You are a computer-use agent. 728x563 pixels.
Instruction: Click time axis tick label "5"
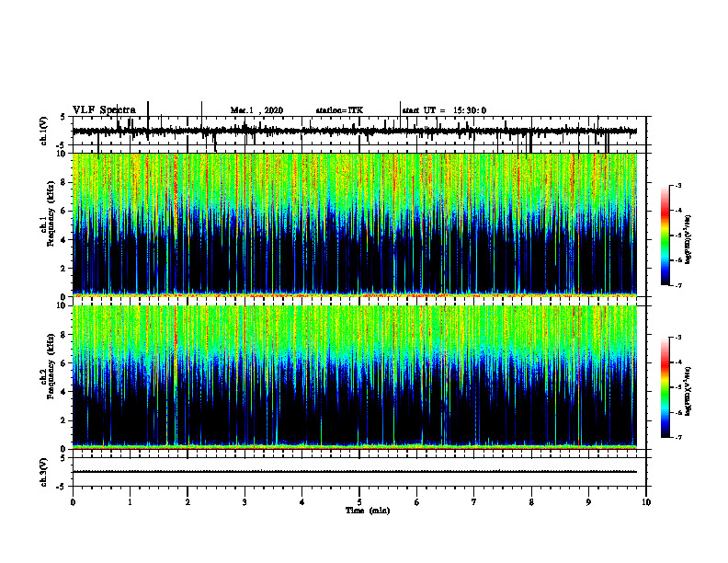tap(359, 502)
